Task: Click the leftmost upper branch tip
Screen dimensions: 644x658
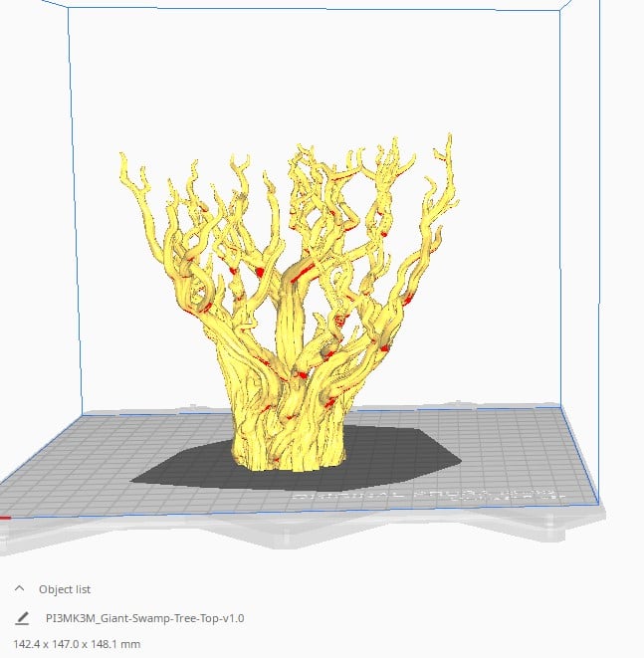Action: (123, 157)
